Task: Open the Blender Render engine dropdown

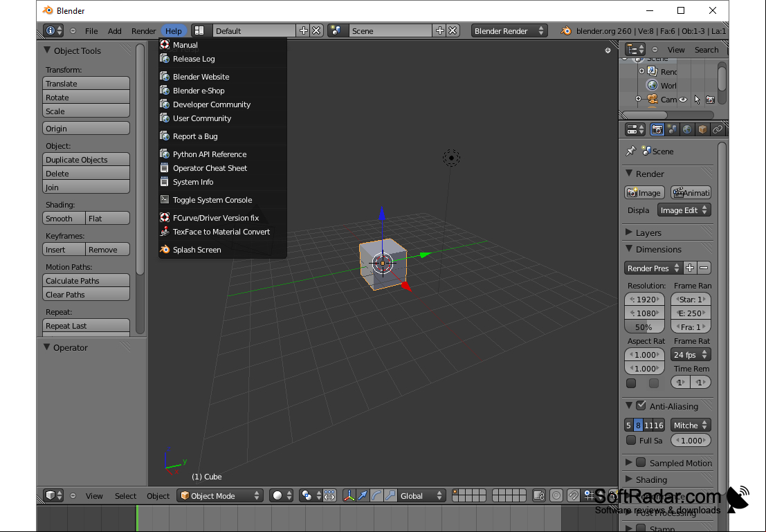Action: coord(509,30)
